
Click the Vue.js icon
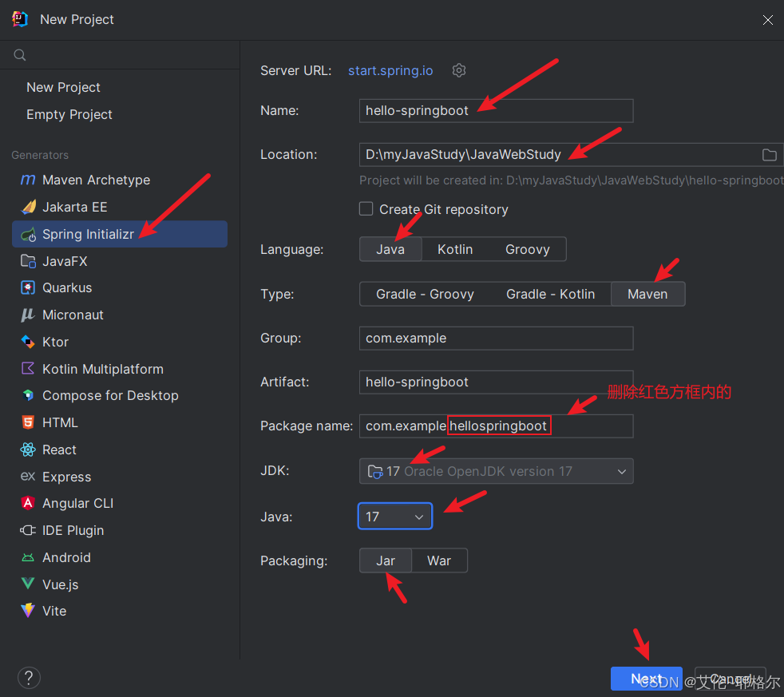pos(28,584)
